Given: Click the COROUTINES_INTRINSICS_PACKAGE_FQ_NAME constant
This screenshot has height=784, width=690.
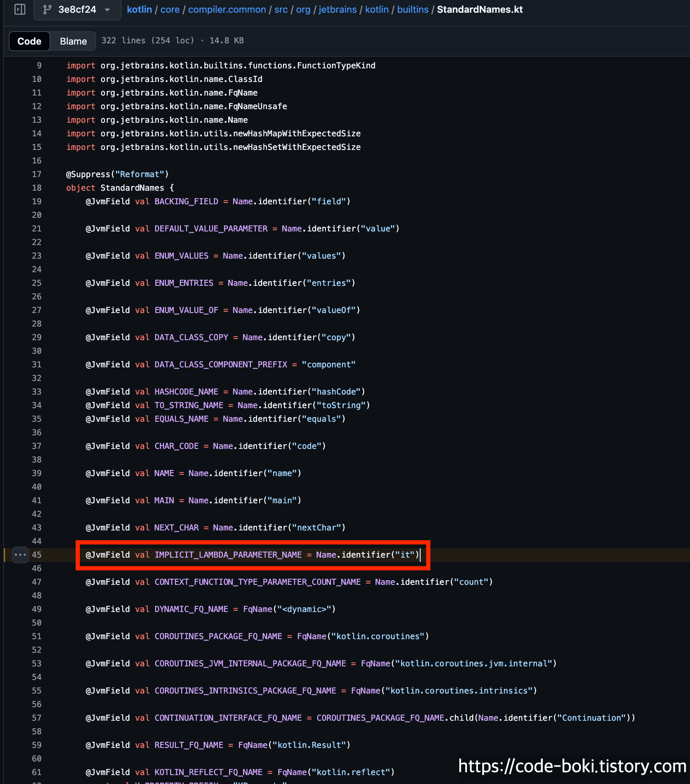Looking at the screenshot, I should pos(245,691).
